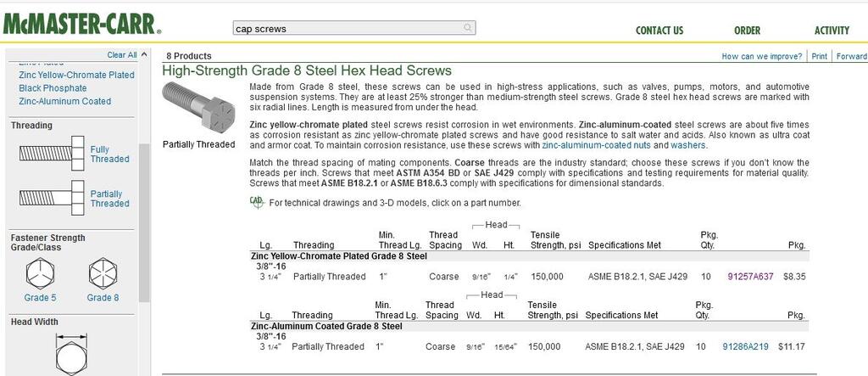Select the Partially Threaded screw icon

coord(52,198)
